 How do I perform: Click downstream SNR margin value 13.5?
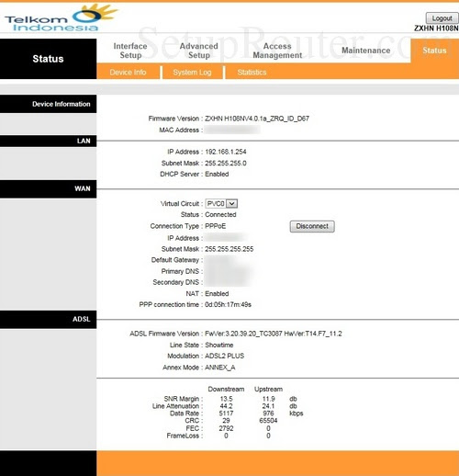226,399
